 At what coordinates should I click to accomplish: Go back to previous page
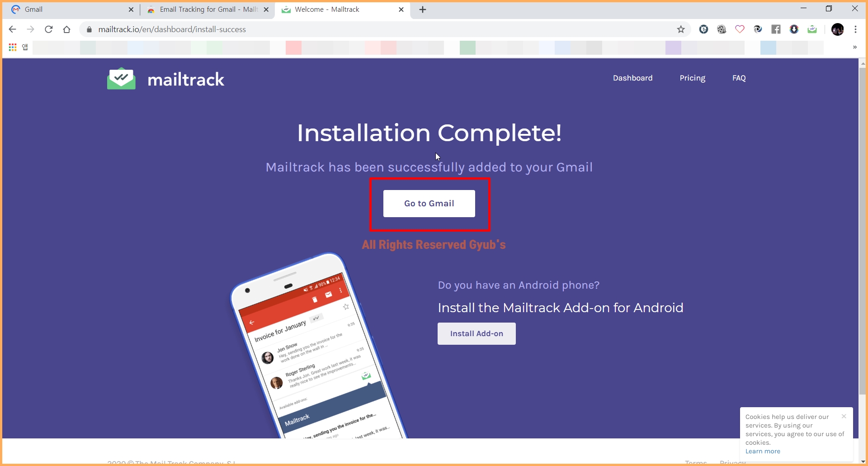coord(13,29)
